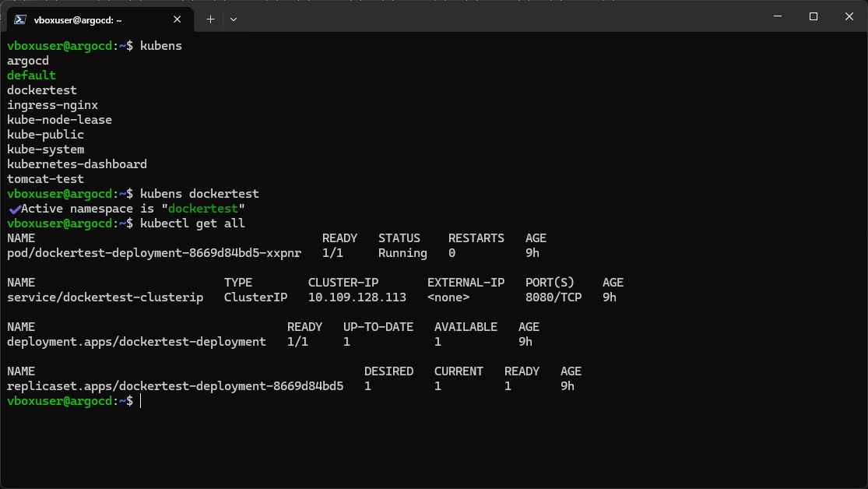Close the terminal window
Screen dimensions: 868x489
849,16
